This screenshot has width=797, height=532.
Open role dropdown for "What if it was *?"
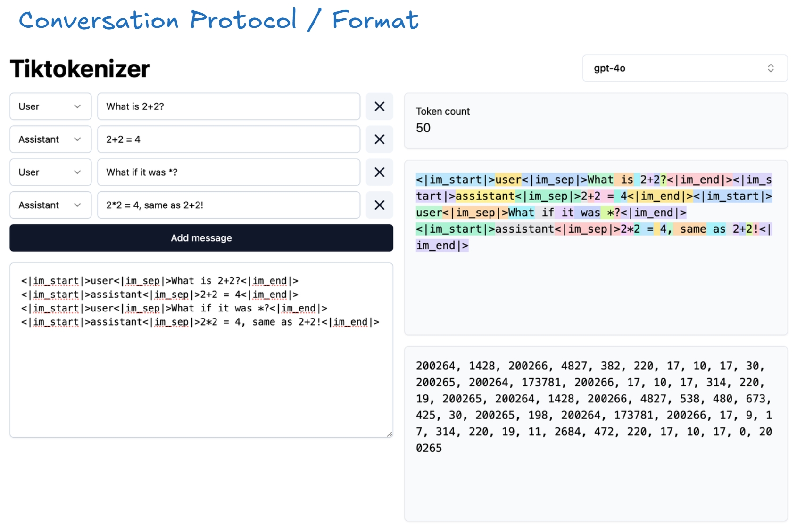[x=50, y=172]
